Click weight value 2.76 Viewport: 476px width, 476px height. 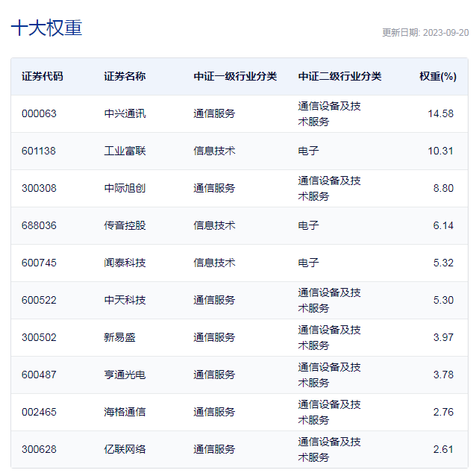pyautogui.click(x=443, y=413)
